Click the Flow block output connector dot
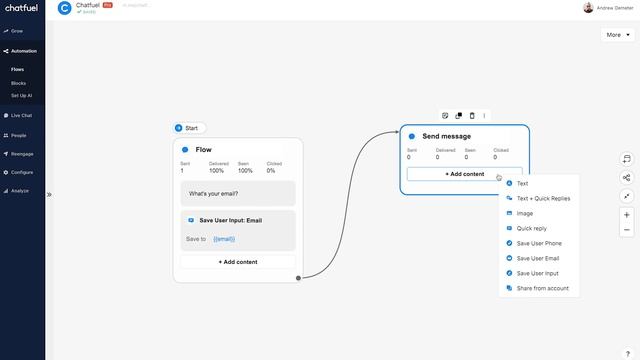Viewport: 640px width, 360px height. coord(298,278)
